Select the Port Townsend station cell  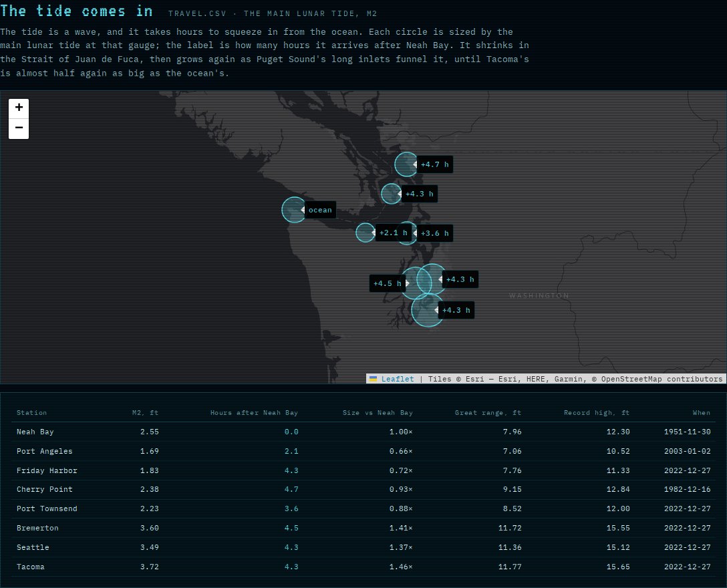[x=47, y=508]
